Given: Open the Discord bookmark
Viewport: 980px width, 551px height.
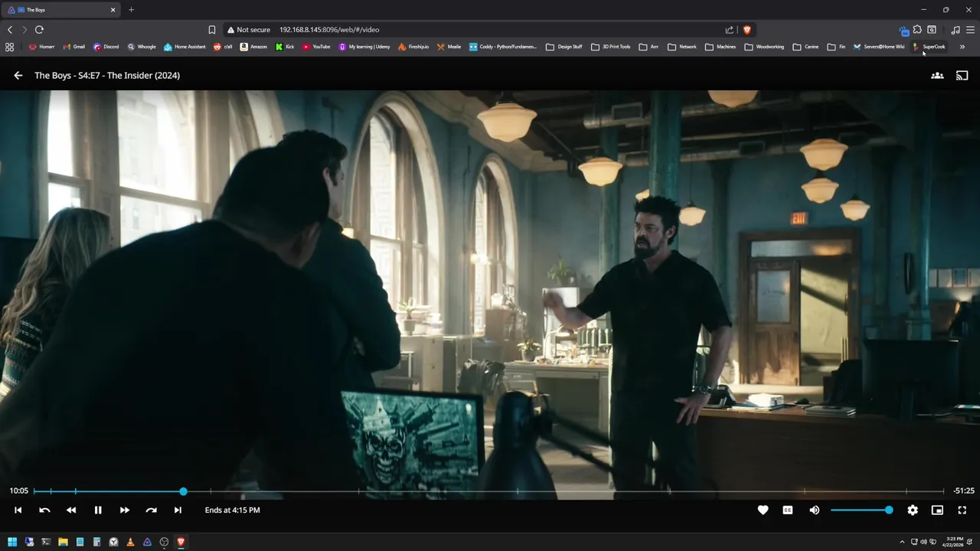Looking at the screenshot, I should pos(106,47).
